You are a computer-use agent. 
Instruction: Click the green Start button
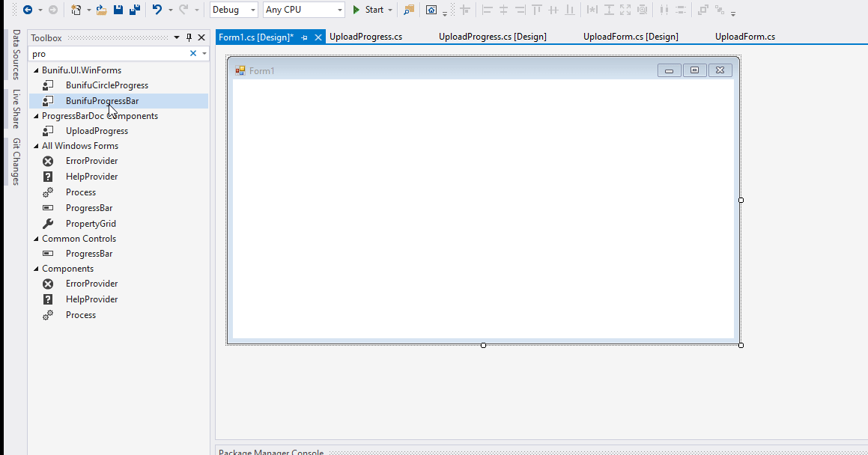tap(368, 10)
